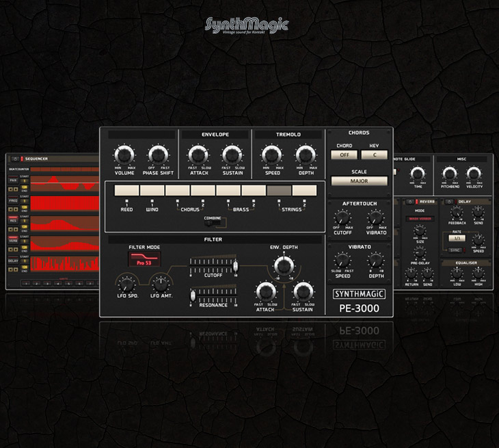Viewport: 499px width, 448px height.
Task: Click the FREQ lane right arrow button
Action: click(x=16, y=209)
